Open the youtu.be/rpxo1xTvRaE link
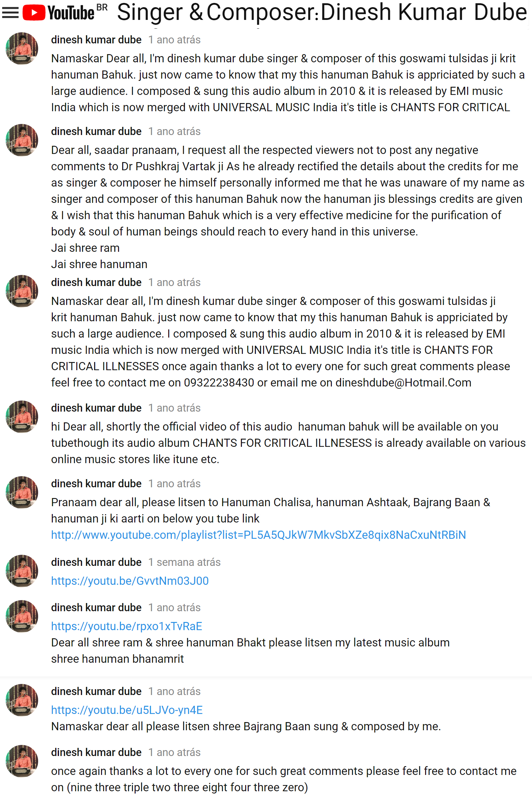This screenshot has height=802, width=532. click(126, 626)
